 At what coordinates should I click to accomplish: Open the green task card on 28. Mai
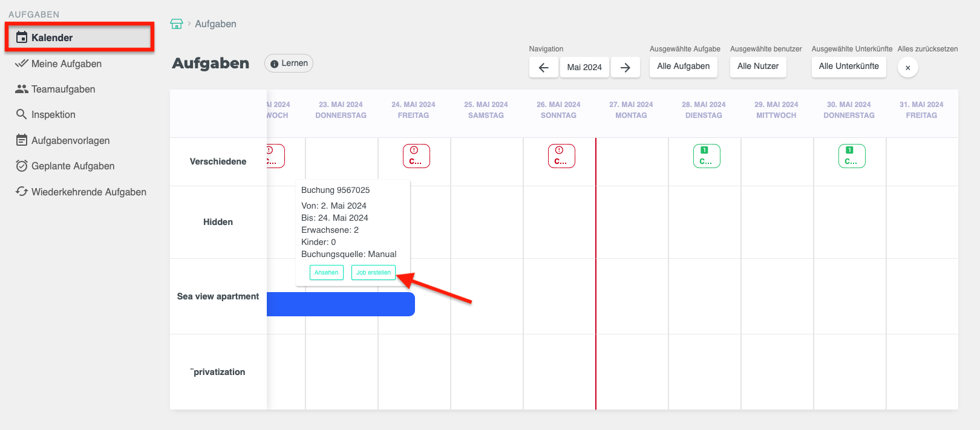tap(707, 156)
